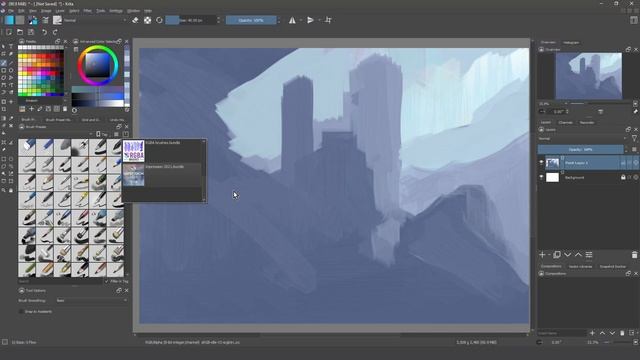Switch to the Snapshot Docker tab
Screen dimensions: 640x360
613,266
